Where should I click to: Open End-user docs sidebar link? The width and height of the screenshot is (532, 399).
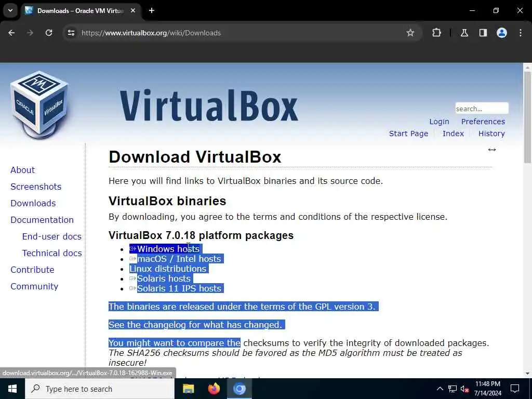(52, 236)
